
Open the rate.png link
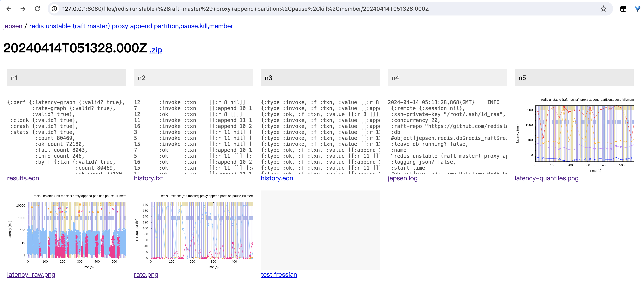[146, 274]
